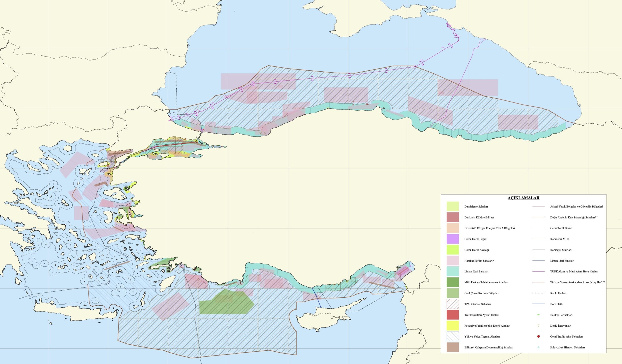Click the Deniz İstasyonları flag symbol
Screen dimensions: 622x364
pyautogui.click(x=538, y=326)
